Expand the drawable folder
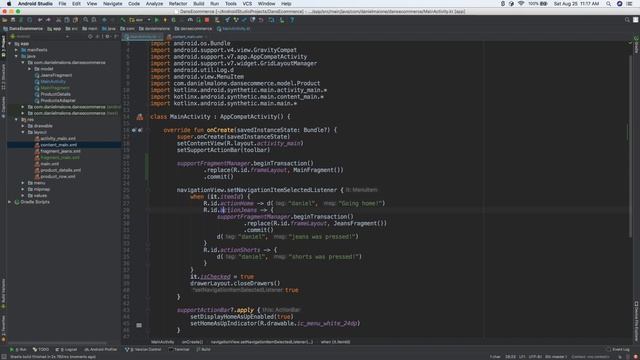The image size is (640, 360). (23, 126)
